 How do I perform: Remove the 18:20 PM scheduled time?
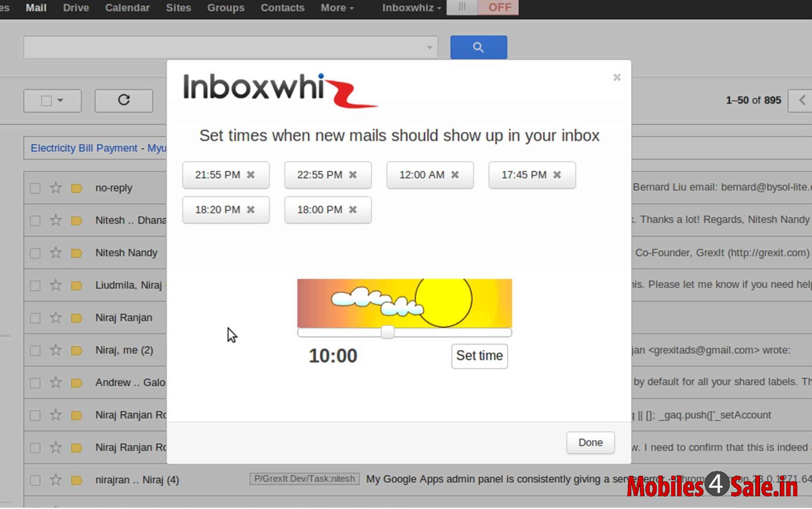tap(250, 210)
